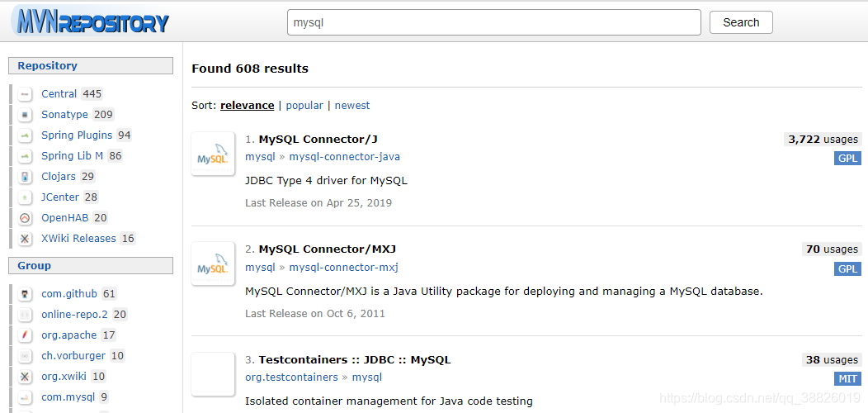
Task: Filter by Central repository
Action: click(x=59, y=94)
